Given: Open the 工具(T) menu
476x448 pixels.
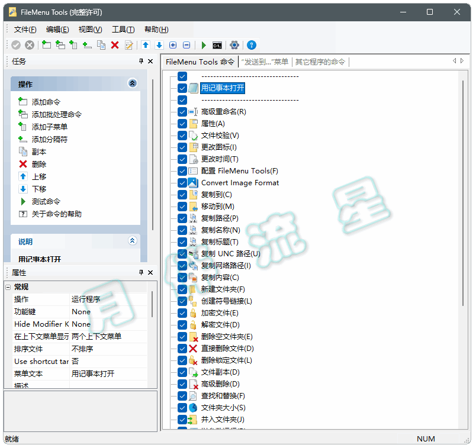Looking at the screenshot, I should [123, 29].
